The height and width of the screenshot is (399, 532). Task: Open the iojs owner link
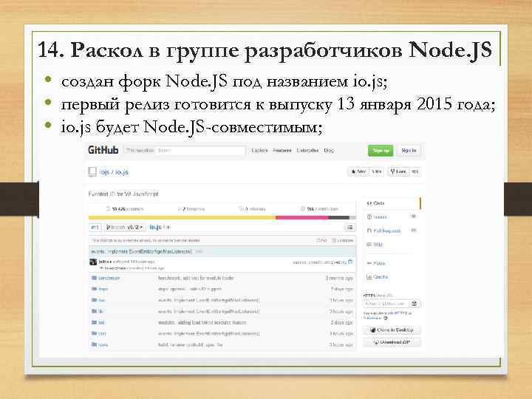[x=104, y=172]
